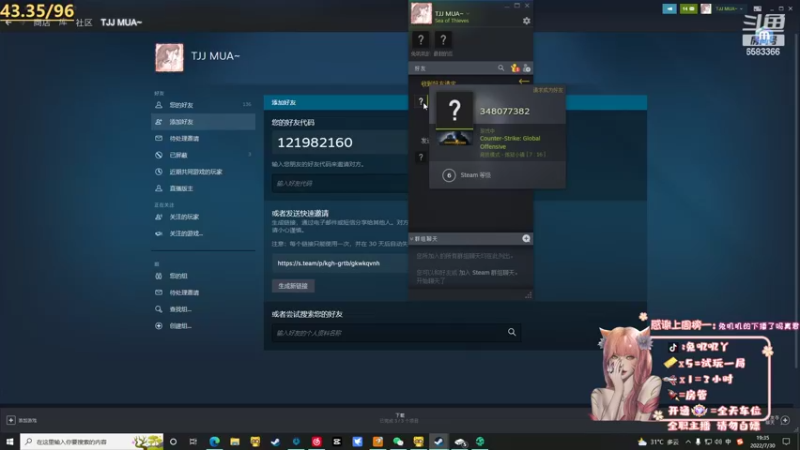The width and height of the screenshot is (800, 450).
Task: Open Task View on taskbar
Action: pyautogui.click(x=193, y=441)
